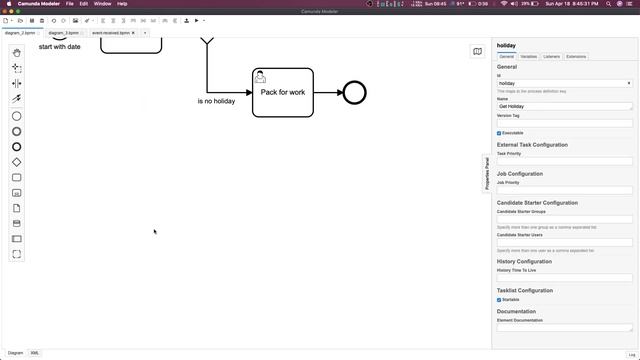Open the Variables properties tab
This screenshot has height=360, width=640.
click(529, 56)
